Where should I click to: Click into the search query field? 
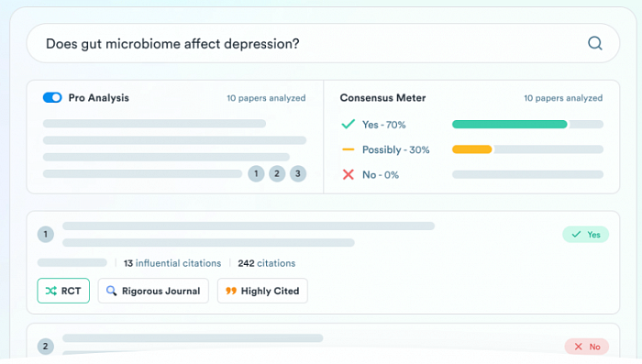[311, 43]
